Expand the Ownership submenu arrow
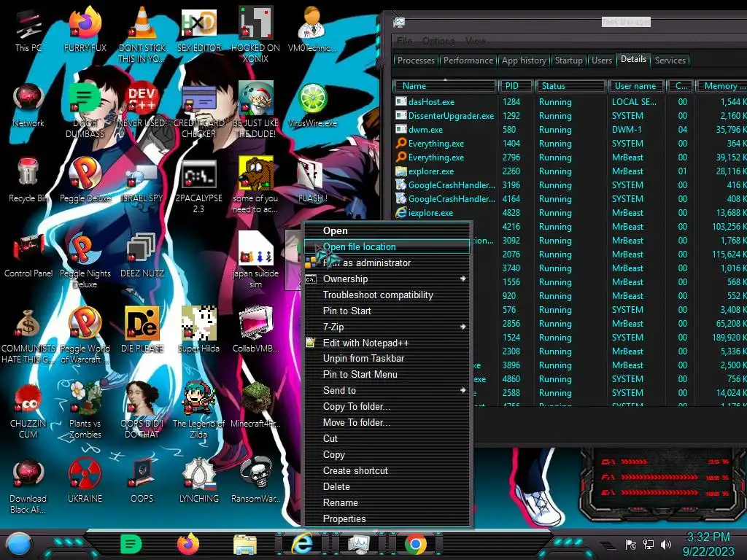Screen dimensions: 747x560 (x=462, y=279)
